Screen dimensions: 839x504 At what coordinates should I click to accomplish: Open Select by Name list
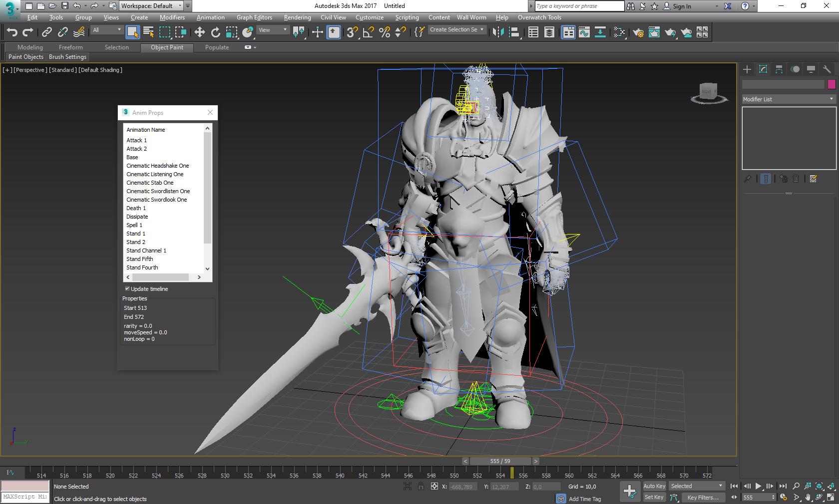coord(148,32)
